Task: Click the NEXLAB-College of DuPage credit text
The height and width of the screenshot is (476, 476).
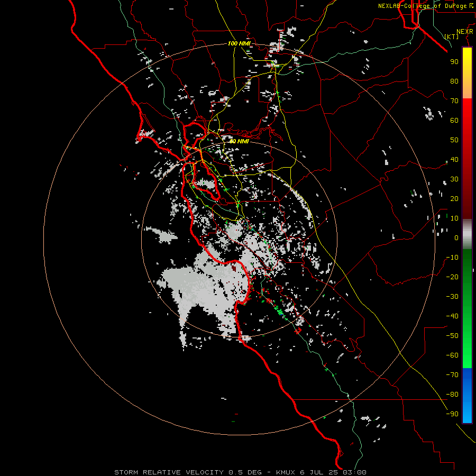Action: click(422, 6)
